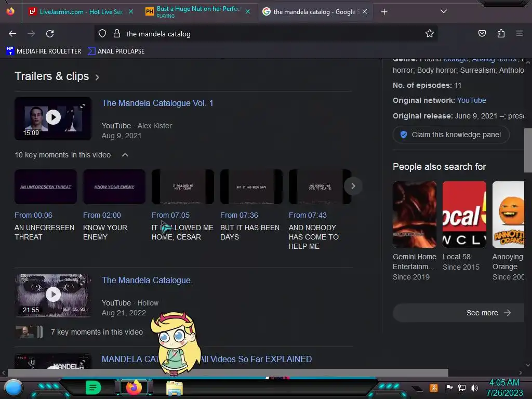The image size is (532, 399).
Task: Close the tab marked PLAYING
Action: point(248,11)
